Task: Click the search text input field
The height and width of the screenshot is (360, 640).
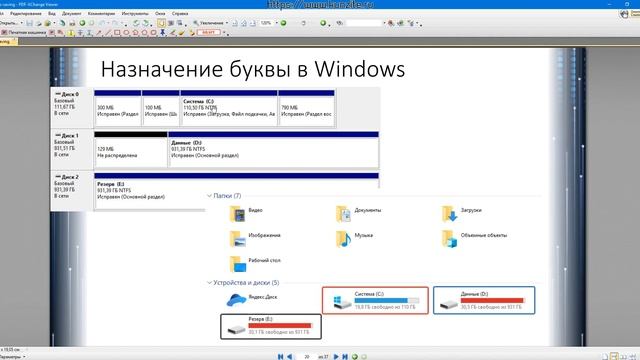Action: click(364, 23)
